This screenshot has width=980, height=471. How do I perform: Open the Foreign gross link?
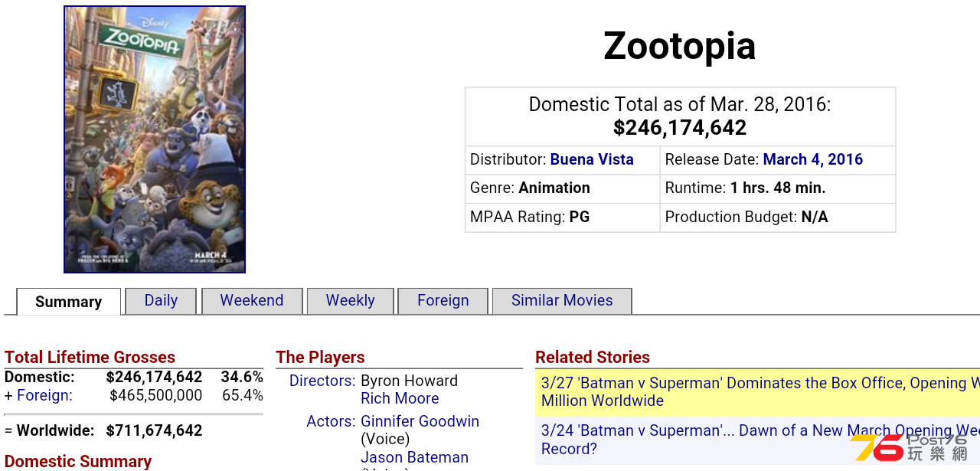pyautogui.click(x=44, y=395)
